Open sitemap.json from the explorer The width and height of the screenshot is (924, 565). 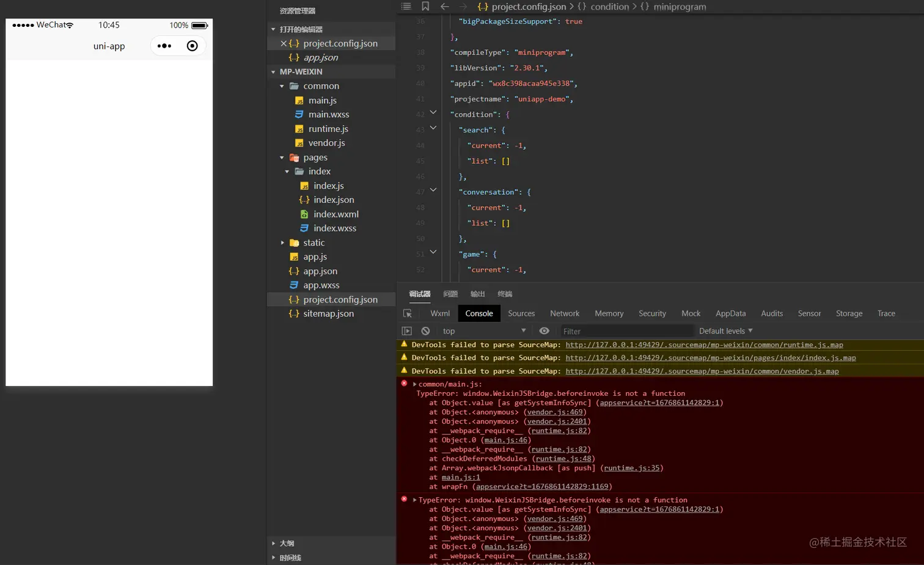coord(328,313)
